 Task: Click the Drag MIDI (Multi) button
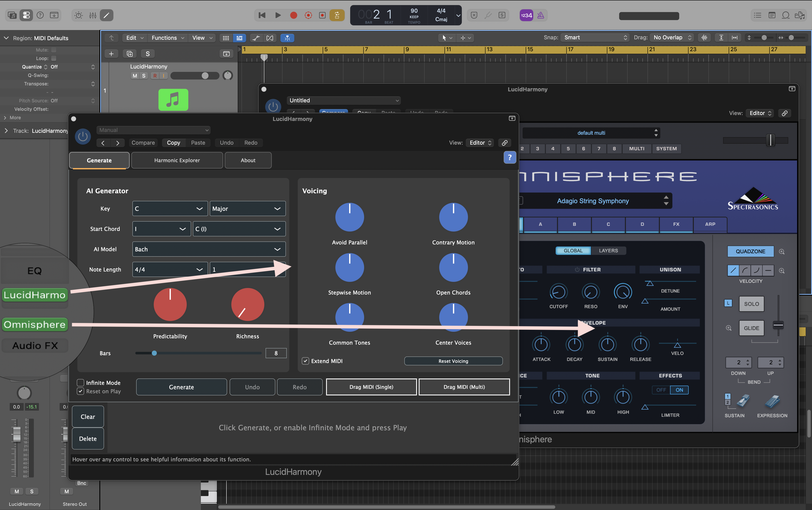click(464, 387)
